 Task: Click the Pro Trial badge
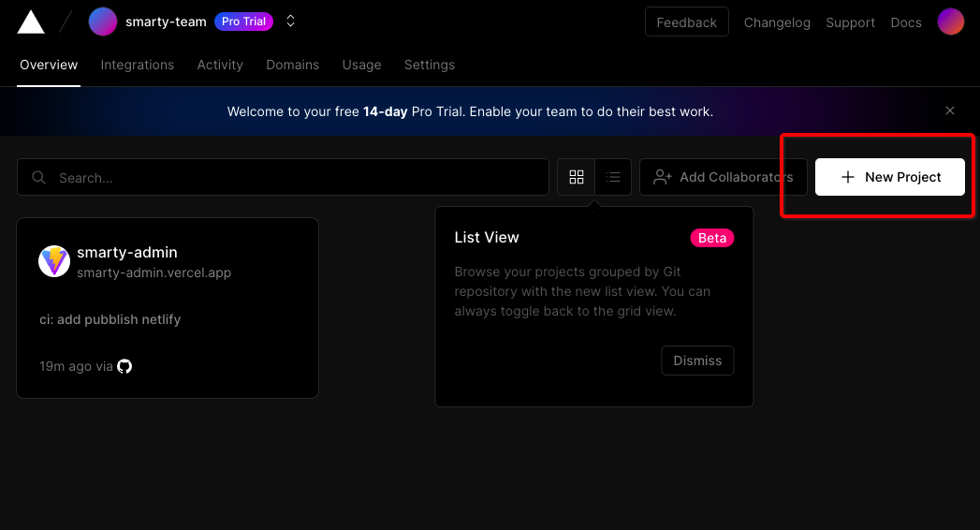[x=243, y=22]
